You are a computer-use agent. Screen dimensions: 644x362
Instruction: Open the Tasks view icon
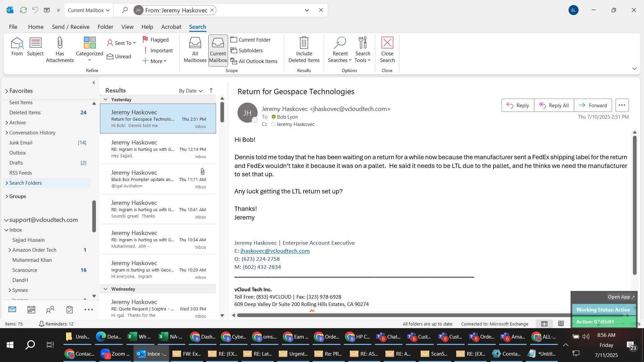click(x=69, y=309)
